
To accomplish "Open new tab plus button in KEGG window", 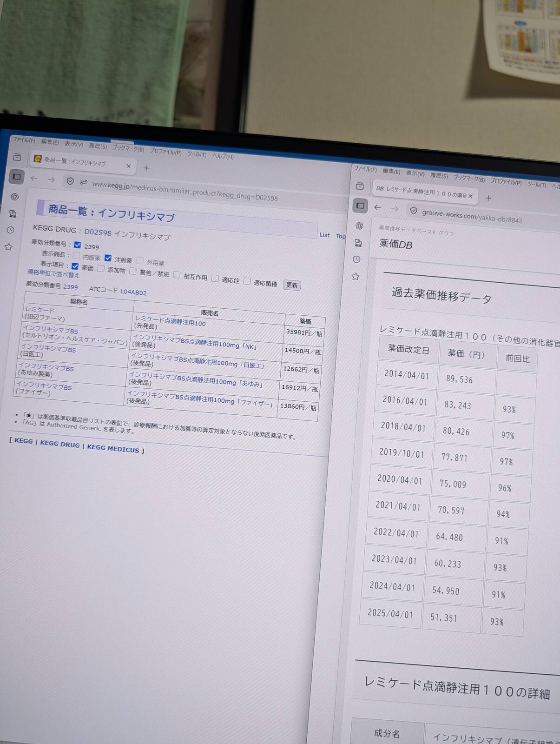I will [x=146, y=168].
